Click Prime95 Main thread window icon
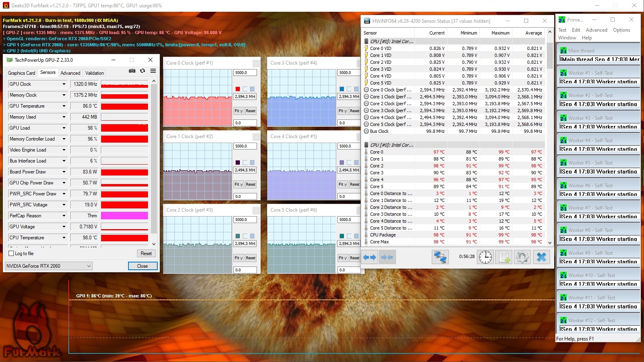 563,51
